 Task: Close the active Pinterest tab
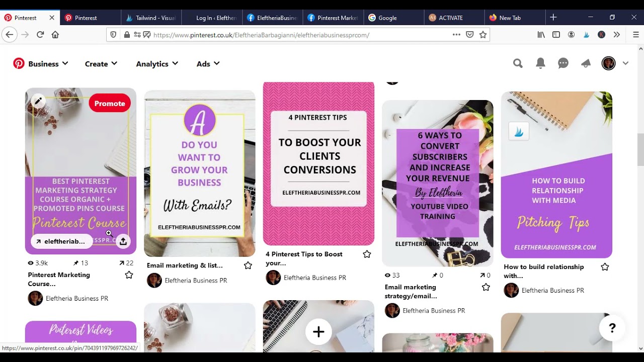52,18
